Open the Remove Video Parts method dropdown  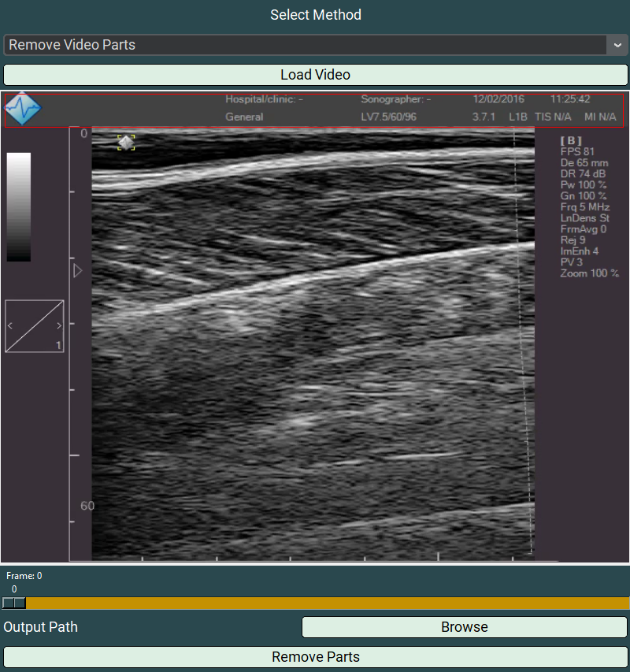click(307, 45)
